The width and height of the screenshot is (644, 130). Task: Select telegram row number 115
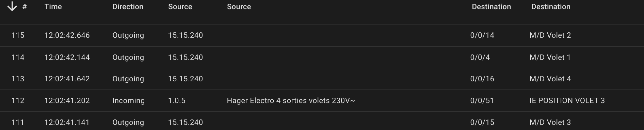322,35
